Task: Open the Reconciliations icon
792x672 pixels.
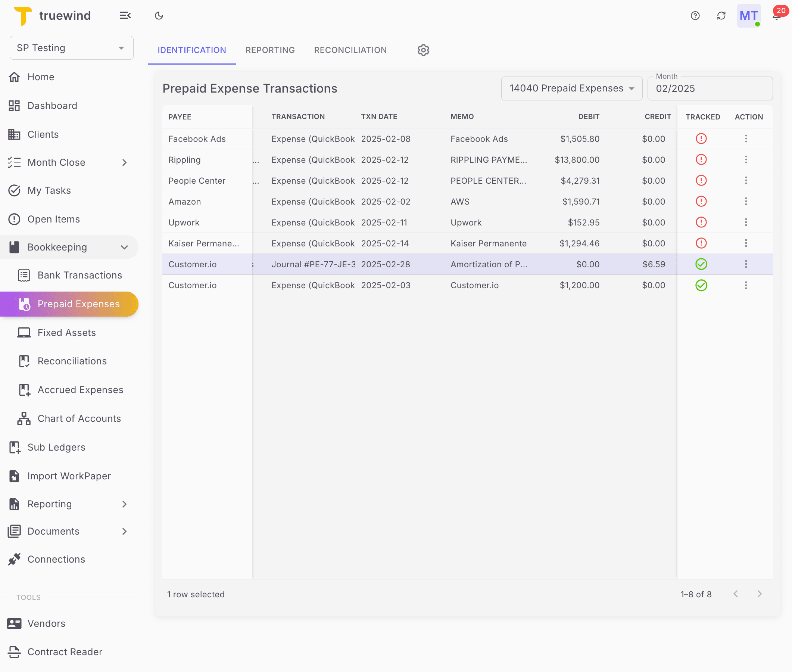Action: tap(24, 361)
